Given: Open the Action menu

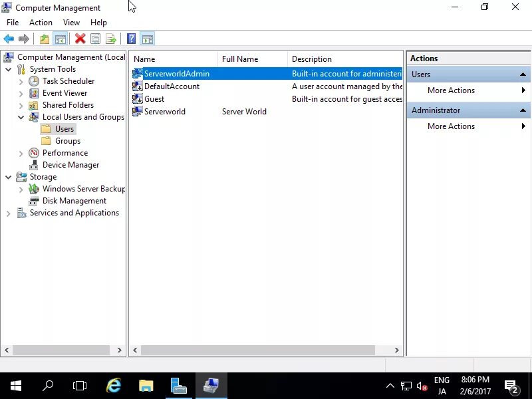Looking at the screenshot, I should (x=41, y=23).
